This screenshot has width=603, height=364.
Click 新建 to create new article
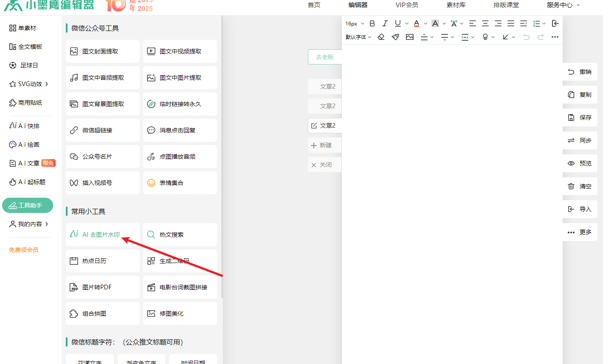325,145
